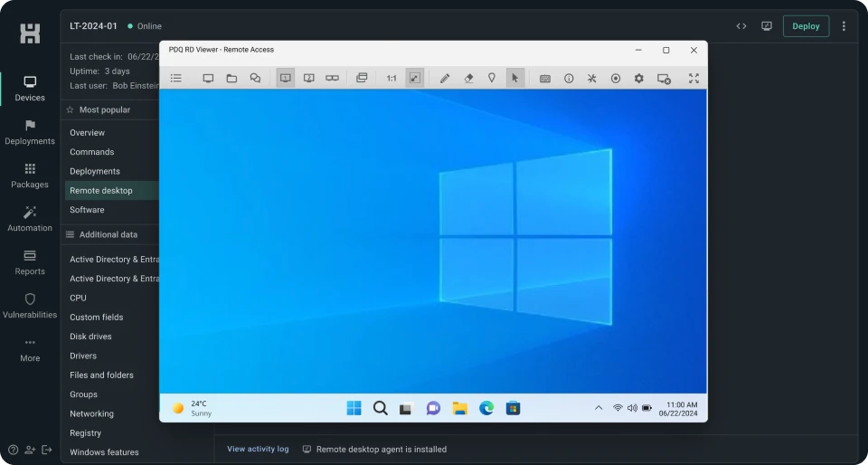Open the Commands device tab
This screenshot has height=465, width=868.
92,152
